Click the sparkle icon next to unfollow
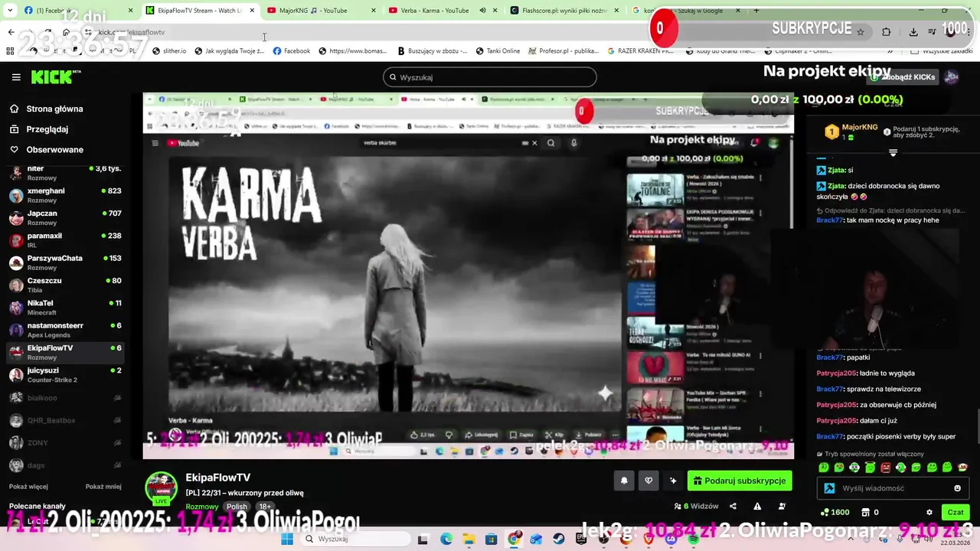 (x=673, y=481)
